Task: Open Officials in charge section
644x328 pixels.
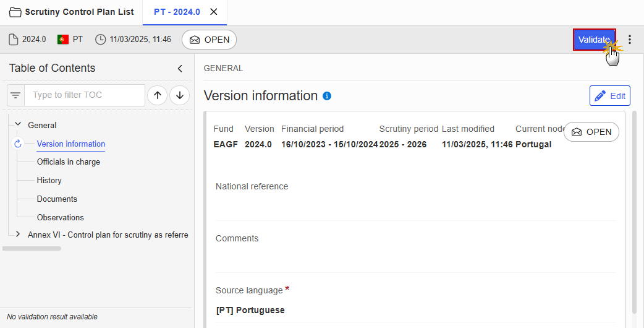Action: point(69,162)
